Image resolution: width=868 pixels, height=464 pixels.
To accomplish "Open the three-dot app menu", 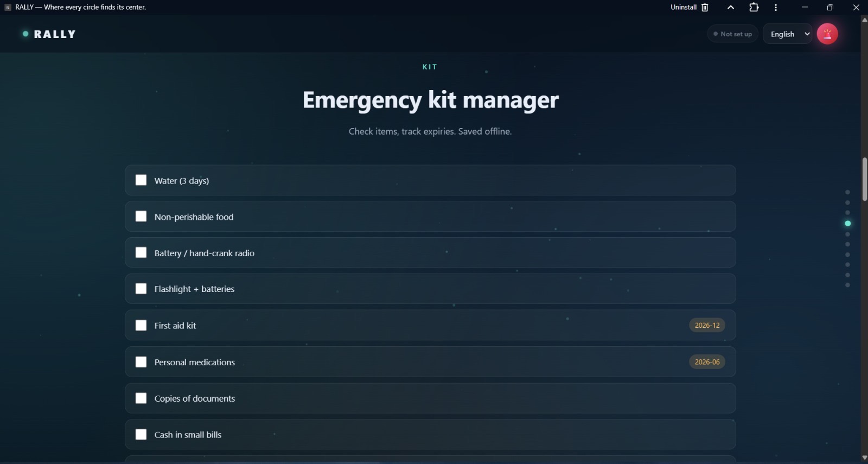I will point(776,8).
